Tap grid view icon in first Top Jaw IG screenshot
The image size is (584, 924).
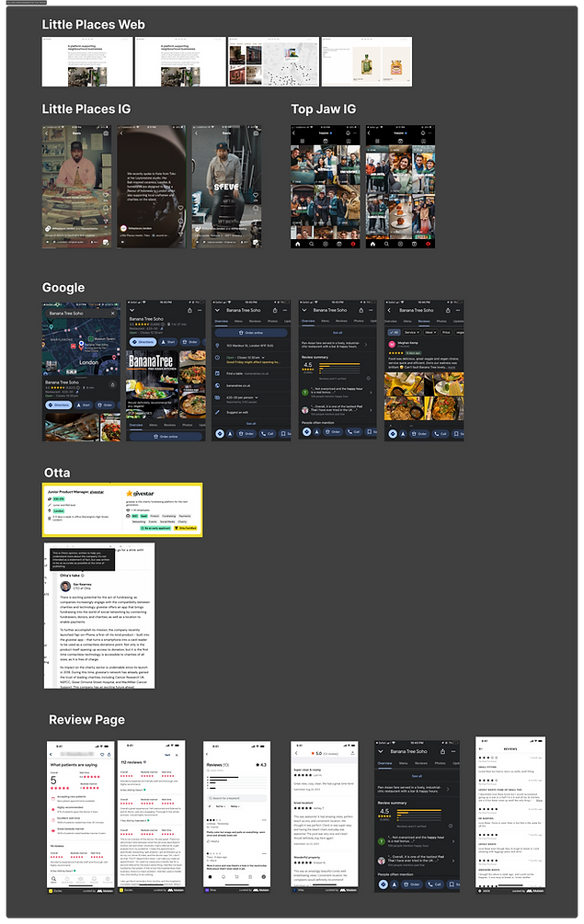[303, 142]
